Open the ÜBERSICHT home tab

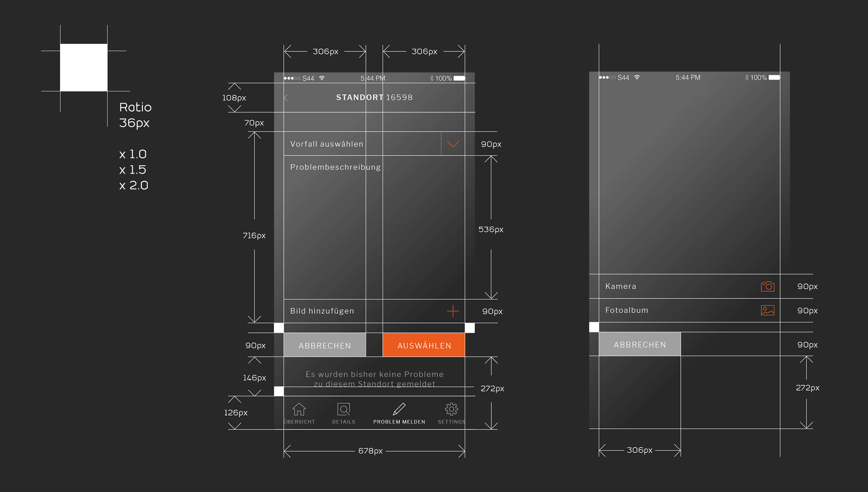point(299,413)
